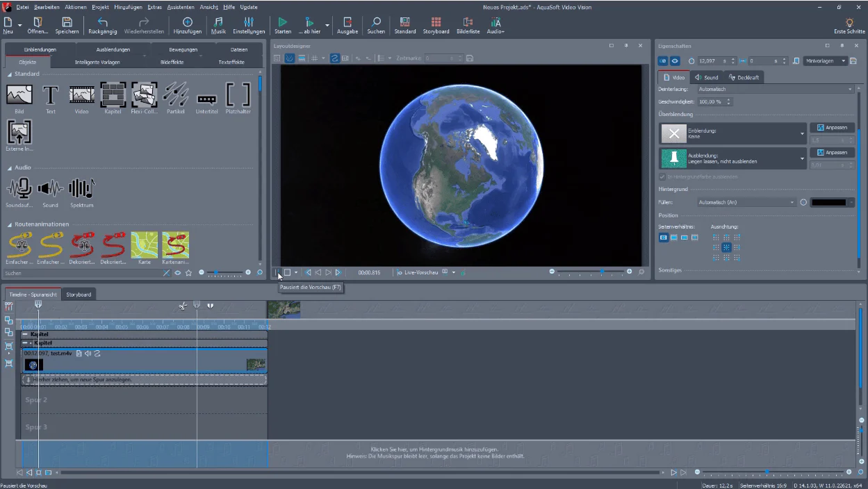Toggle the star favorites filter in toolbox
The image size is (868, 489).
click(188, 273)
